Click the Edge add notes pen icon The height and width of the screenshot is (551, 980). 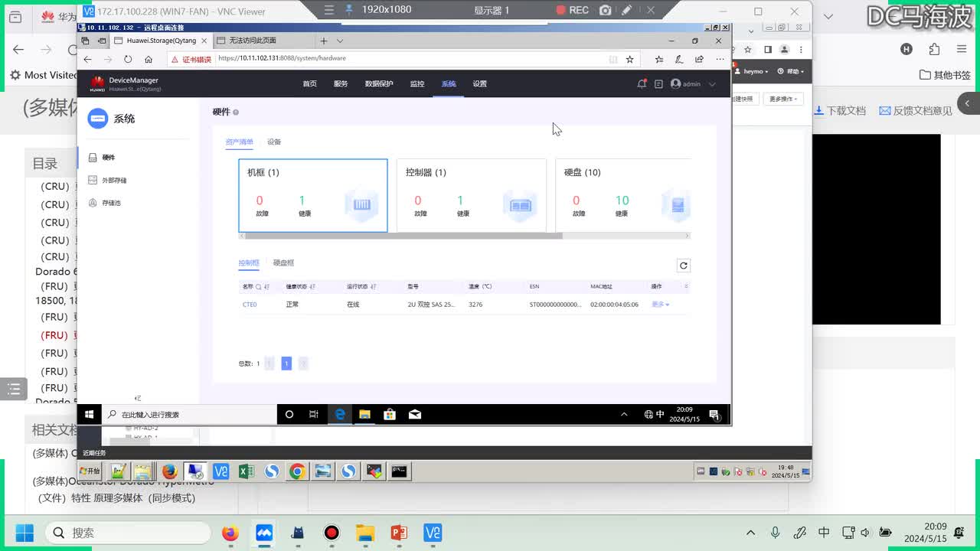tap(679, 59)
